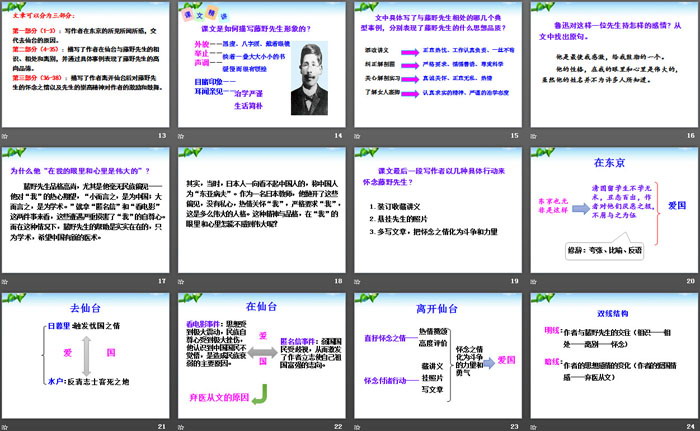This screenshot has width=700, height=431.
Task: Click the animation star icon under slide 24
Action: point(533,427)
